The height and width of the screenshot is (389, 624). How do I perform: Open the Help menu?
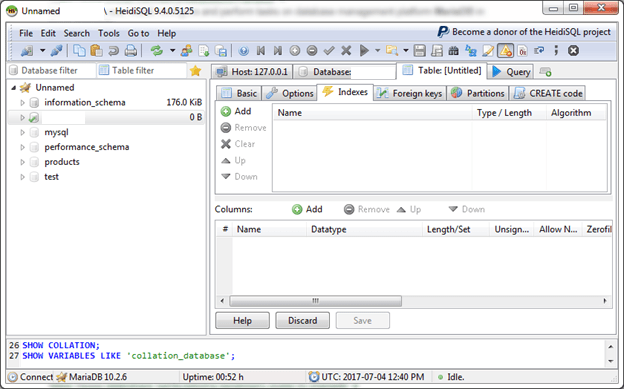click(166, 33)
